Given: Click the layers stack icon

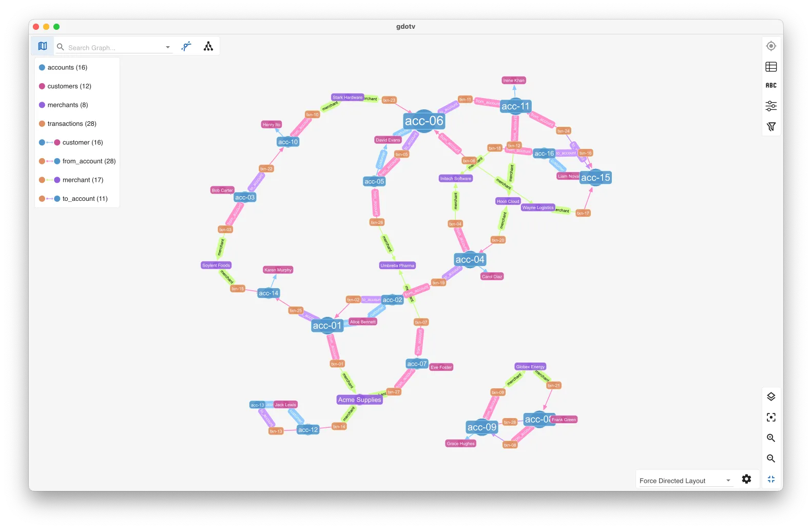Looking at the screenshot, I should coord(771,396).
